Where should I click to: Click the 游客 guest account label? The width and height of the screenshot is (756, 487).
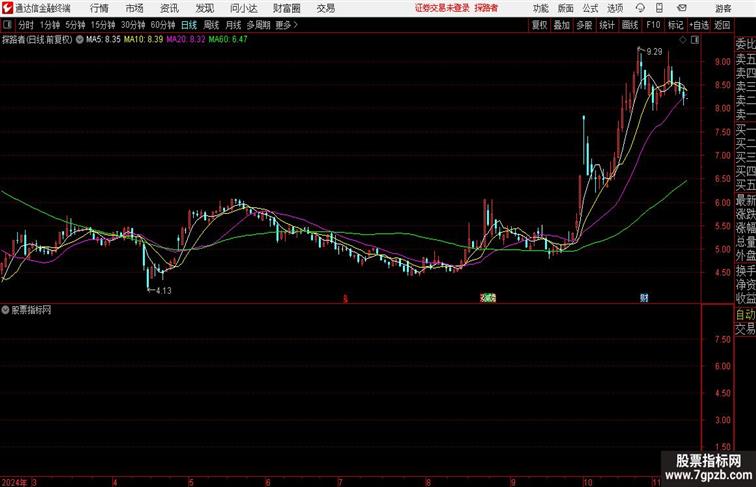[x=723, y=8]
